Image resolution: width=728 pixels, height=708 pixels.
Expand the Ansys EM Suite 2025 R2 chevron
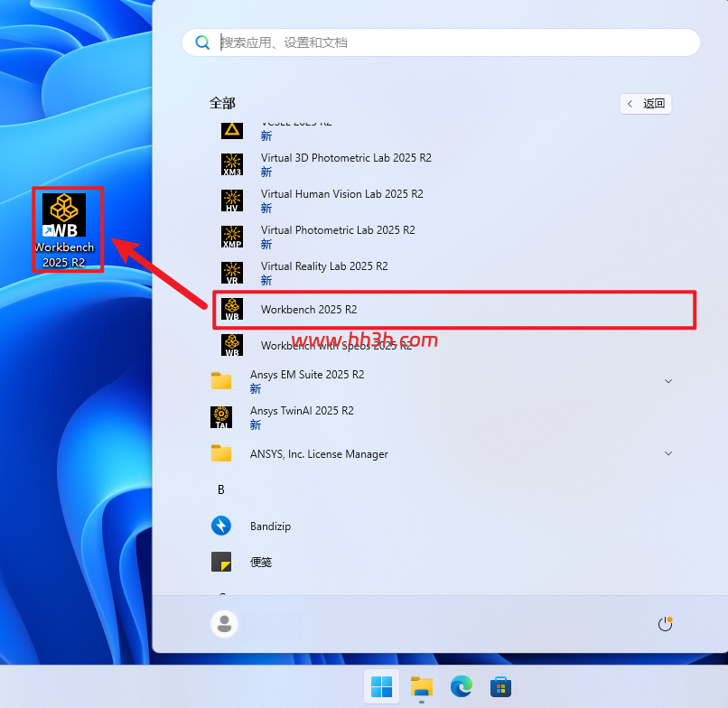click(x=668, y=381)
